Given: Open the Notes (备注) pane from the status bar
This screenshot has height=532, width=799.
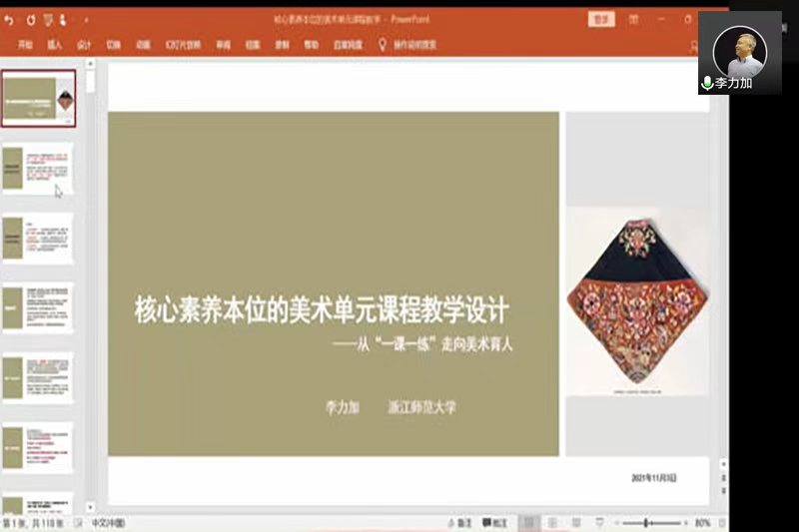Looking at the screenshot, I should pos(457,523).
